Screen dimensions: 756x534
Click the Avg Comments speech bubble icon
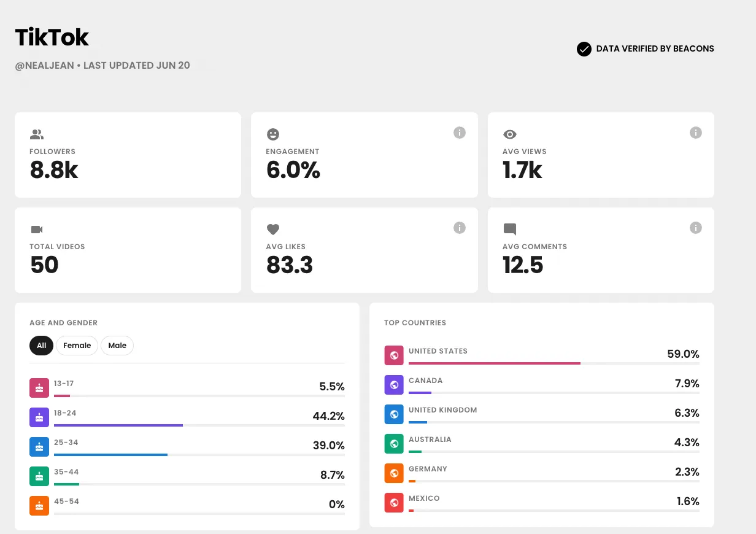(510, 230)
